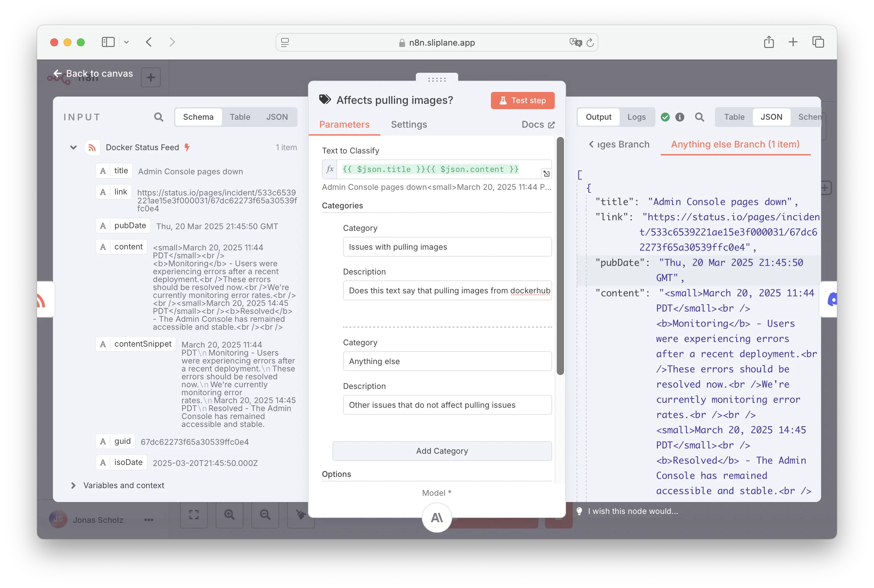The image size is (874, 588).
Task: Switch input view to Table
Action: (240, 117)
